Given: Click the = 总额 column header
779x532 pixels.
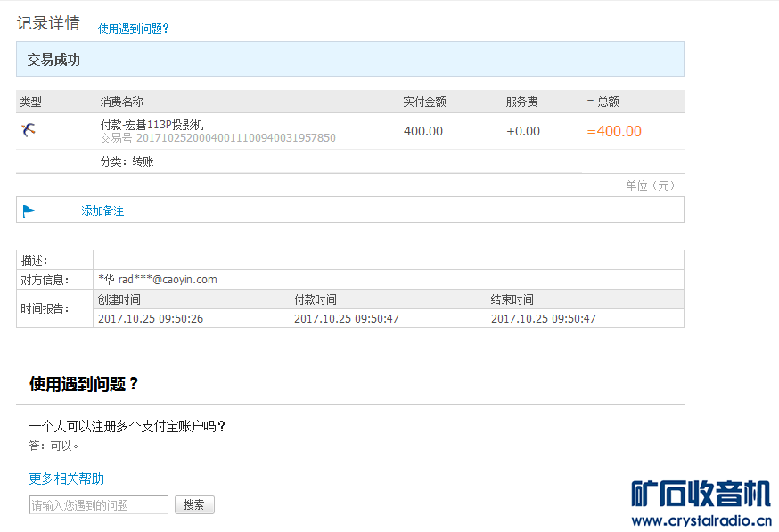Looking at the screenshot, I should [x=603, y=102].
